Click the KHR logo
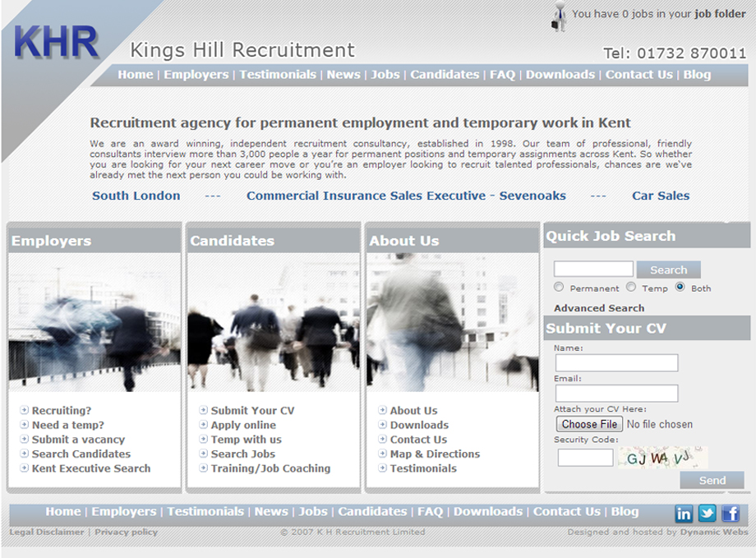The width and height of the screenshot is (756, 558). [x=56, y=43]
